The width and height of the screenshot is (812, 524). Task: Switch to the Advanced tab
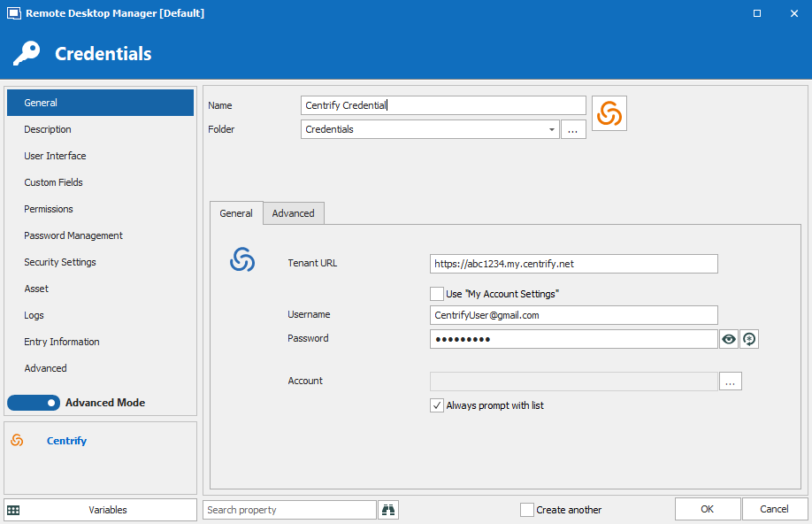coord(293,213)
